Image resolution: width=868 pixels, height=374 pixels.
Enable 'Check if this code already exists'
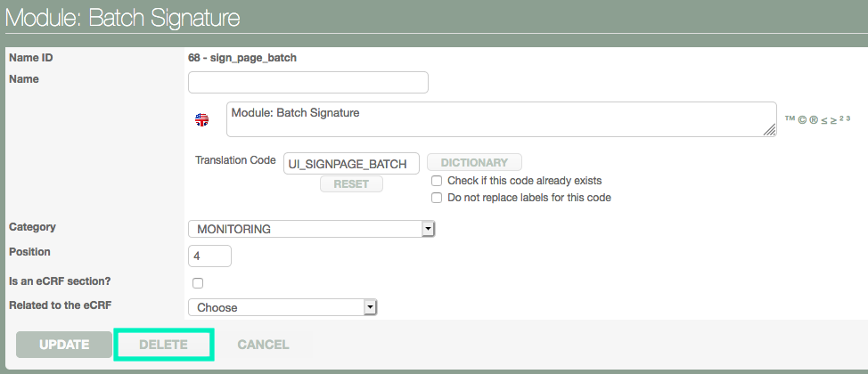(437, 181)
